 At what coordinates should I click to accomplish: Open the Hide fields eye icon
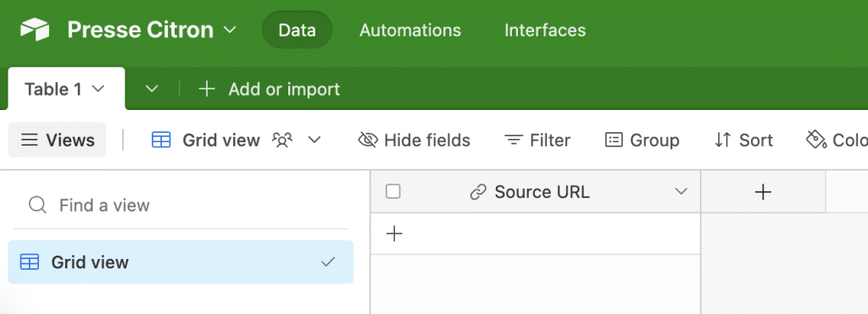click(x=368, y=140)
